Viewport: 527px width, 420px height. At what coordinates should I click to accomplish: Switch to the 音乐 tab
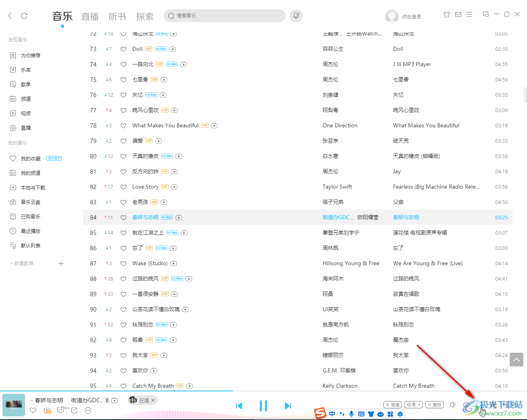click(x=63, y=17)
